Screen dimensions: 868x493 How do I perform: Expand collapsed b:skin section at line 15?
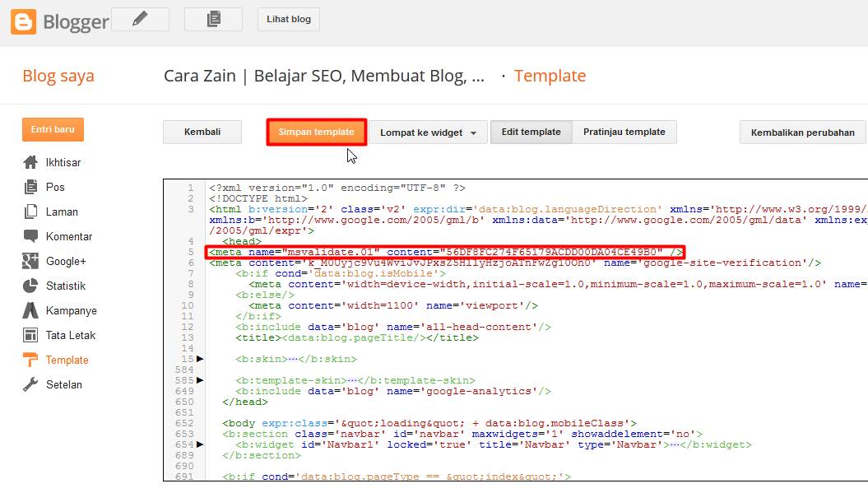pos(200,359)
